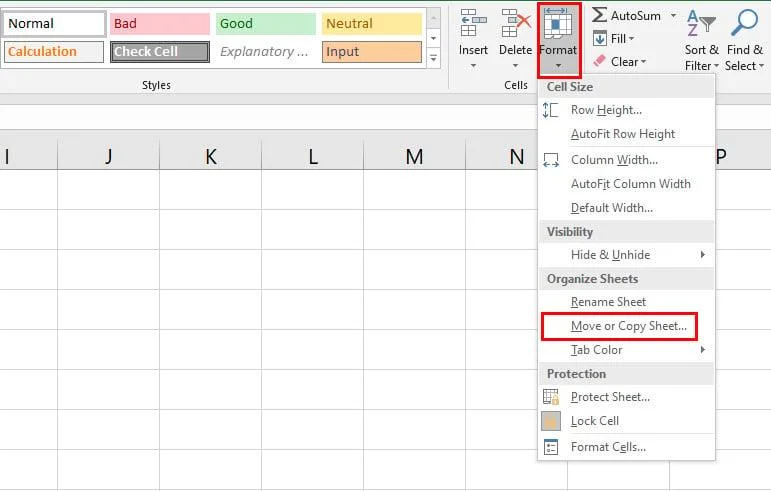Click the Sort & Filter icon

pos(702,24)
